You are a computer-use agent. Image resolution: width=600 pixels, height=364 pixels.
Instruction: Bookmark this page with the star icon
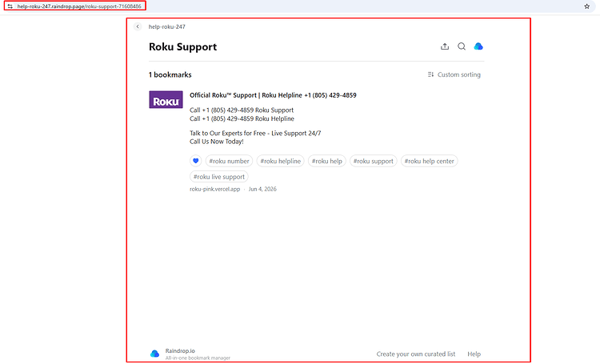[586, 6]
